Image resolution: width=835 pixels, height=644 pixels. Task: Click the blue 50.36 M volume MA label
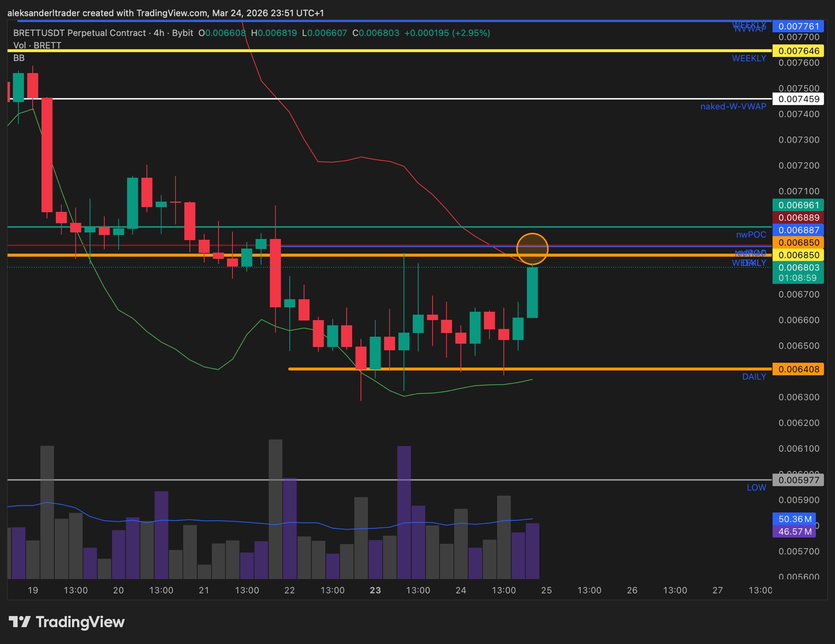point(794,519)
